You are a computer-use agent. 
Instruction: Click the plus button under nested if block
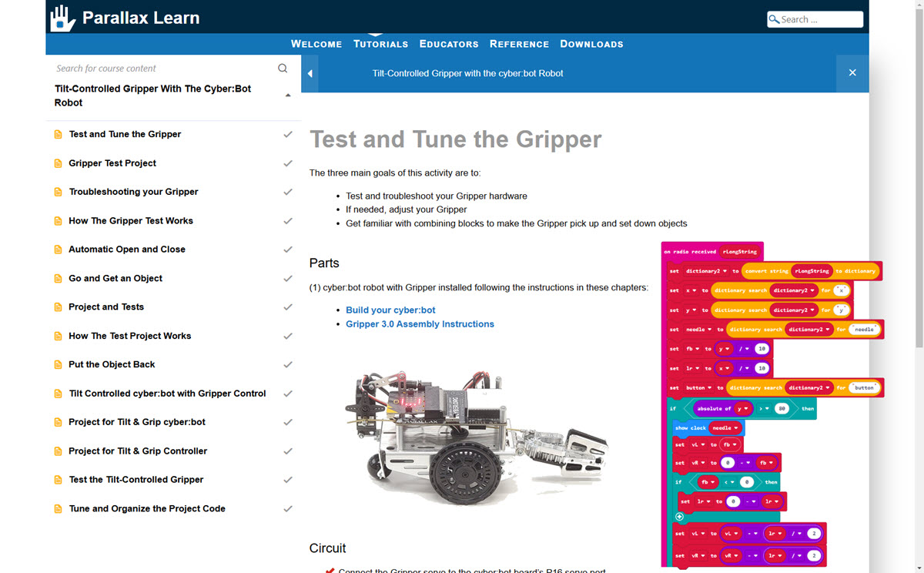click(679, 517)
